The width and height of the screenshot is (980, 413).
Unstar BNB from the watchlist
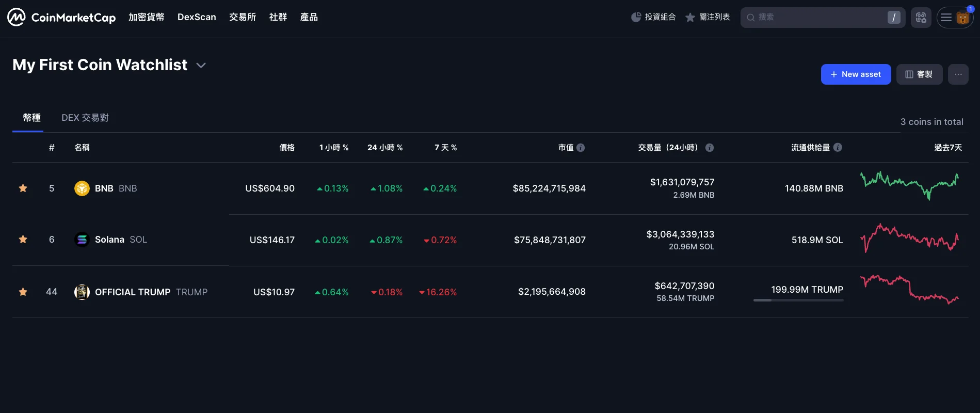tap(23, 188)
